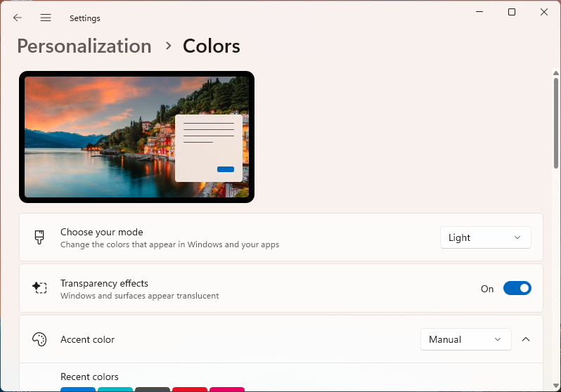Screen dimensions: 561x392
Task: Click the breadcrumb chevron after Personalization
Action: click(x=168, y=46)
